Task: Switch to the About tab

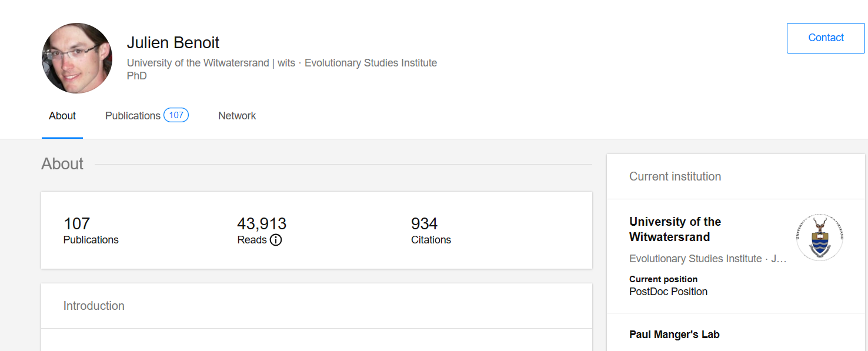Action: coord(62,116)
